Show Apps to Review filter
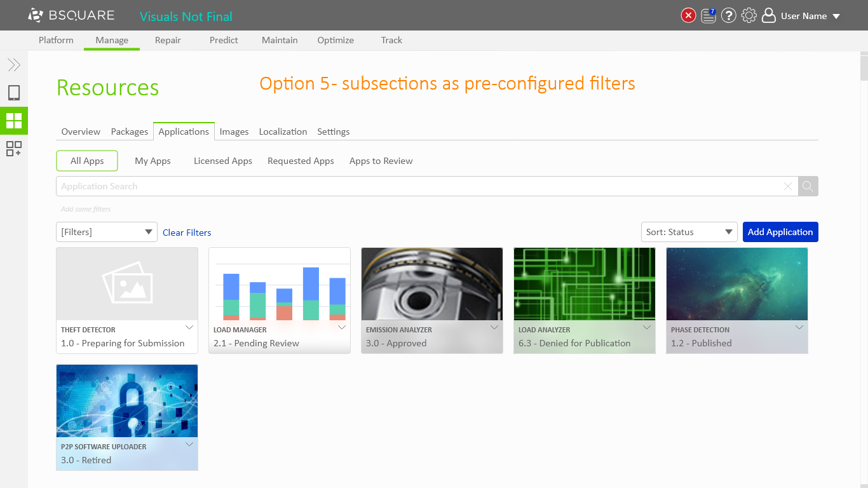The image size is (868, 488). tap(381, 161)
